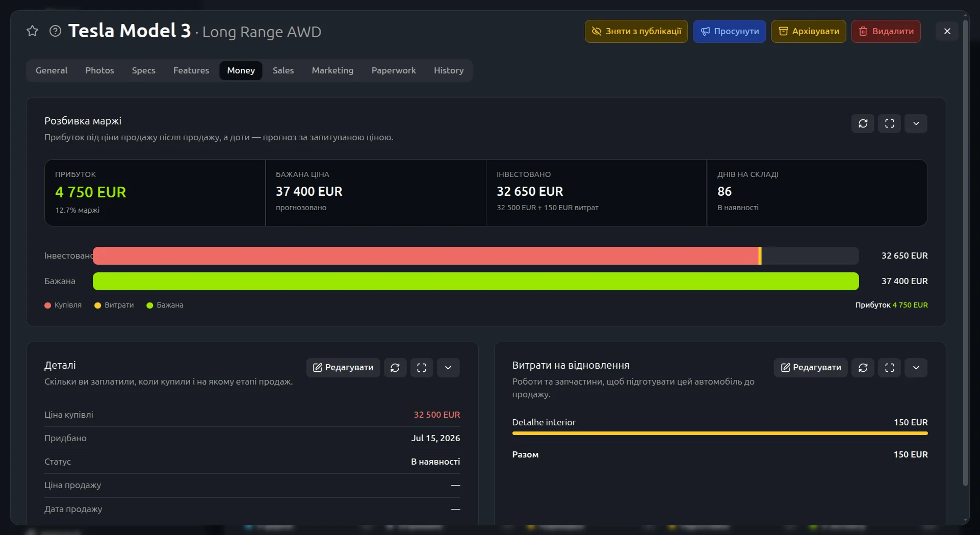Select the Money tab
The image size is (980, 535).
click(241, 70)
